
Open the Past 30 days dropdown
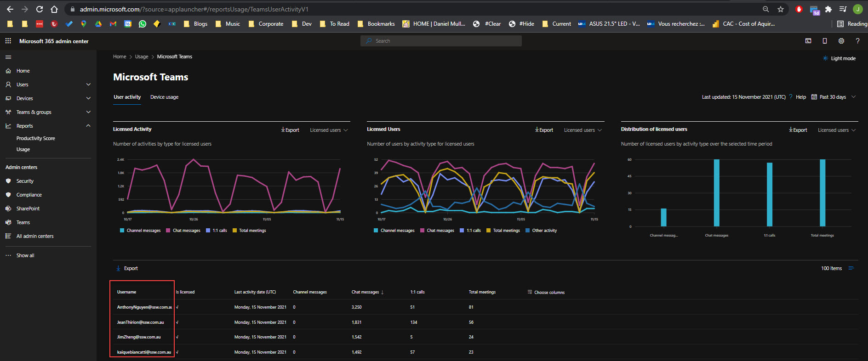[834, 97]
